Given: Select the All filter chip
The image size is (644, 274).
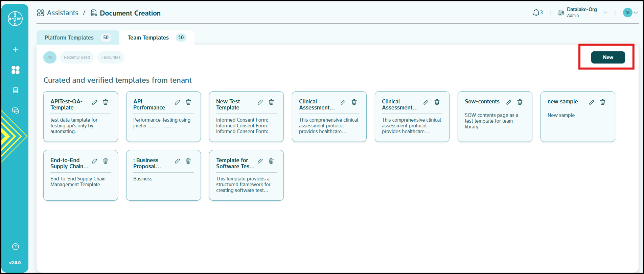Looking at the screenshot, I should click(50, 57).
